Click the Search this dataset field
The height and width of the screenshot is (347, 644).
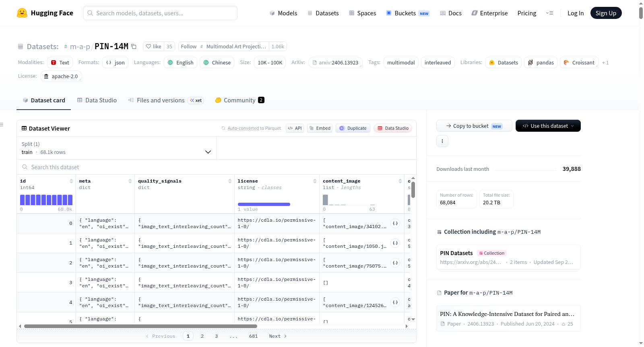click(x=217, y=167)
